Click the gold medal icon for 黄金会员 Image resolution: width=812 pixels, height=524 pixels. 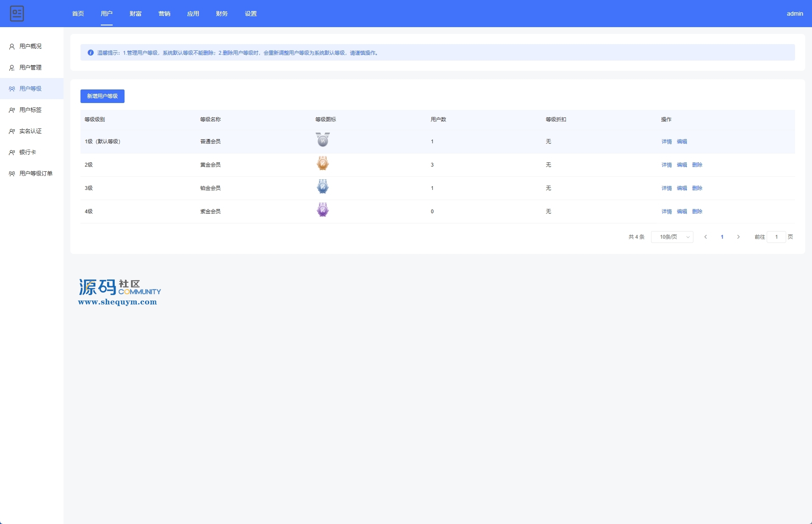(323, 164)
